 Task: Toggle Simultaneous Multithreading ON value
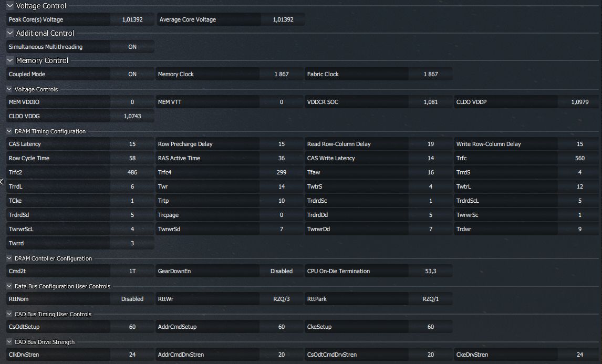(x=132, y=47)
